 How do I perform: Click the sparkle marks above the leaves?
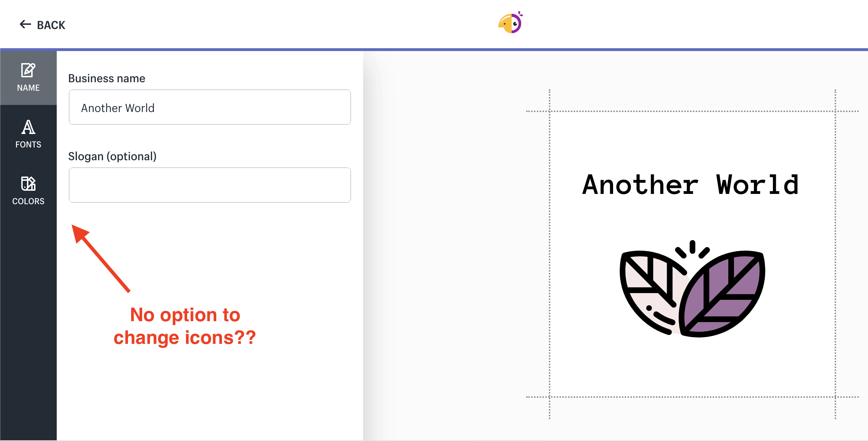[692, 249]
